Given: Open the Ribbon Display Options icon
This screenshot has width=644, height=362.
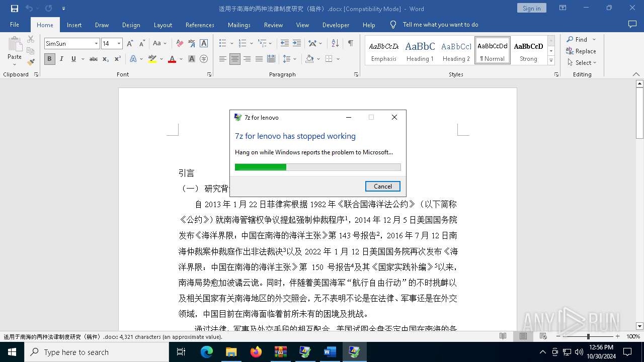Looking at the screenshot, I should [x=562, y=8].
